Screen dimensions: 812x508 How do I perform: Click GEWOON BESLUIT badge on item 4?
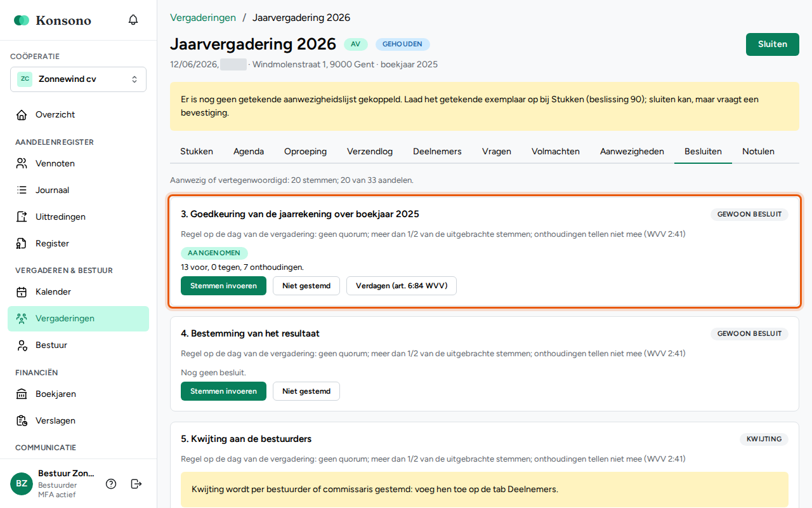(x=749, y=334)
